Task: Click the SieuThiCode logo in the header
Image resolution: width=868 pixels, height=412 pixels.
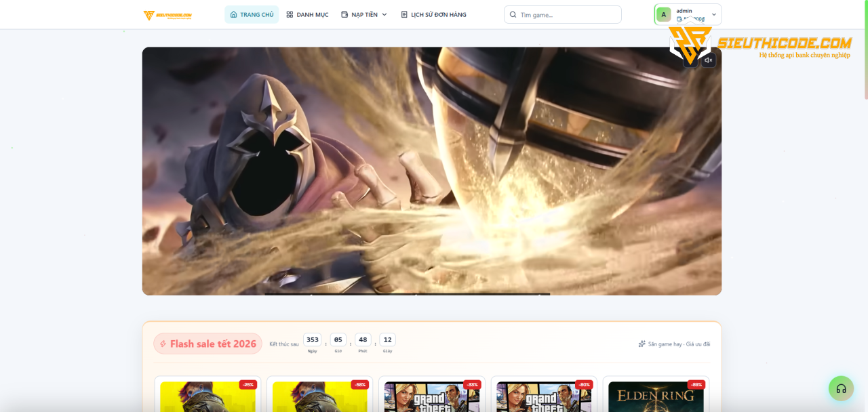Action: [x=167, y=15]
